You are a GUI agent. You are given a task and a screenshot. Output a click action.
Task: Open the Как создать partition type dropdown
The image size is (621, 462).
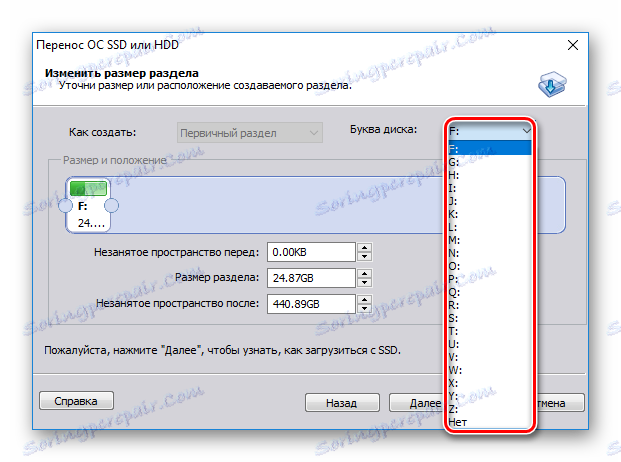click(250, 133)
